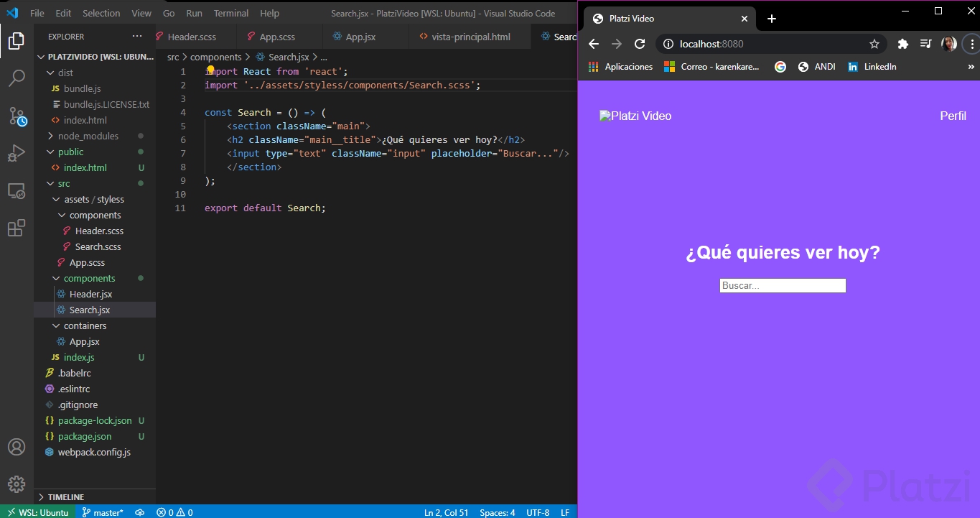Open the Extensions view
The image size is (980, 518).
point(17,228)
